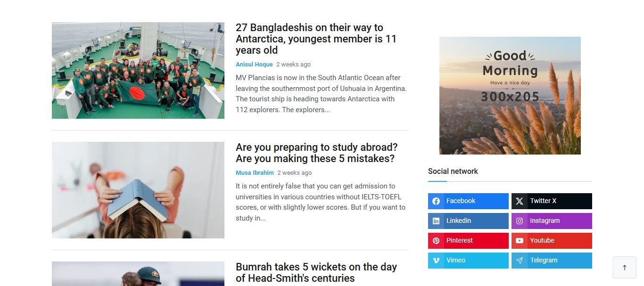Click the Instagram camera icon
This screenshot has height=286, width=644.
[520, 221]
